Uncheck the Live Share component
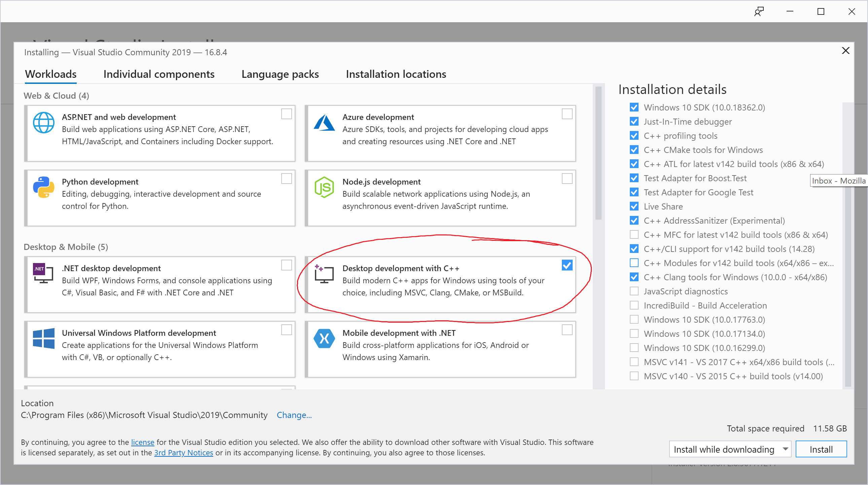This screenshot has width=868, height=485. tap(634, 206)
